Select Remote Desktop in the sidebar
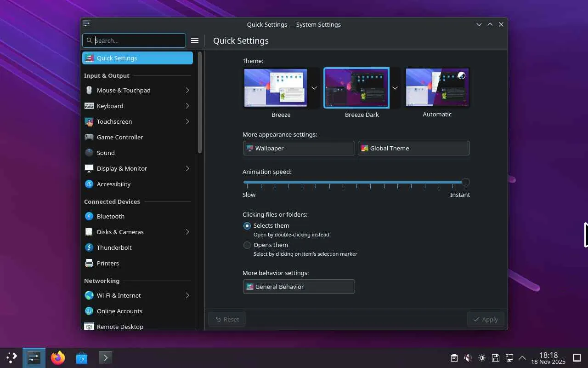 click(x=137, y=326)
